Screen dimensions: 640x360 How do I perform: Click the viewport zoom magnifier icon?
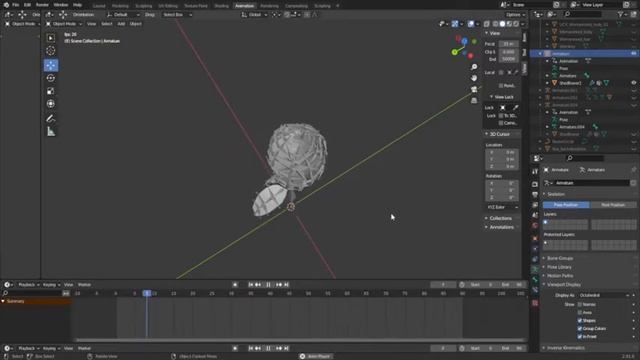(474, 67)
